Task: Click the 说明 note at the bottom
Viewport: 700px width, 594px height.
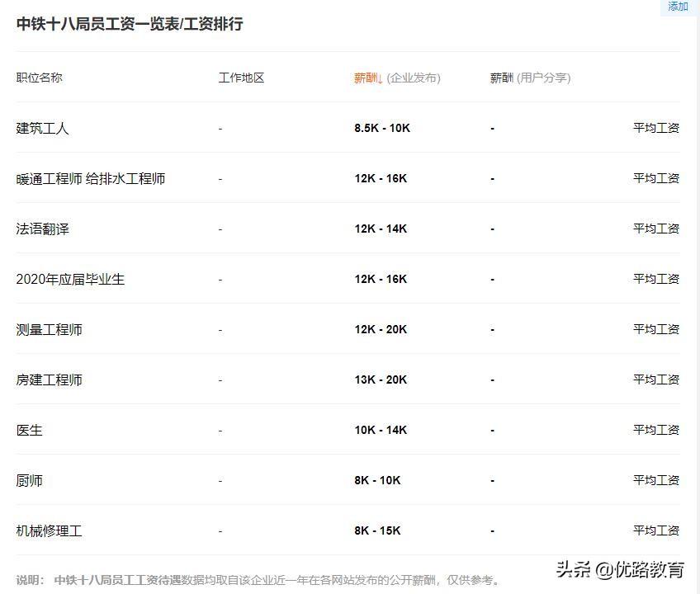Action: click(x=258, y=580)
